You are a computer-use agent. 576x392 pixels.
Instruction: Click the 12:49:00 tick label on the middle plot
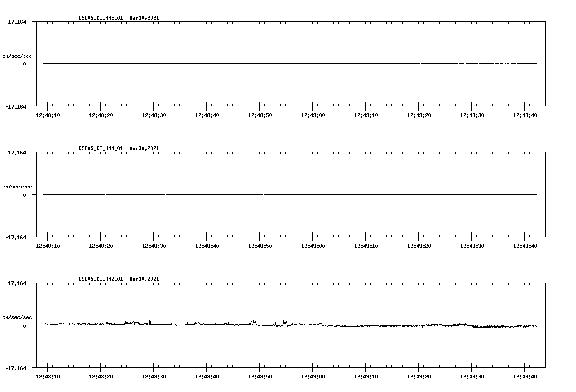coord(313,245)
